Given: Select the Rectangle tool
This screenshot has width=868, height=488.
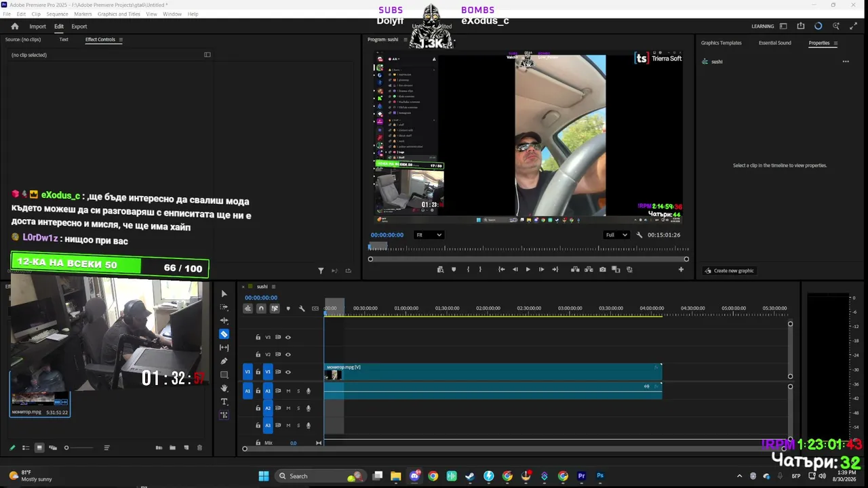Looking at the screenshot, I should tap(224, 375).
